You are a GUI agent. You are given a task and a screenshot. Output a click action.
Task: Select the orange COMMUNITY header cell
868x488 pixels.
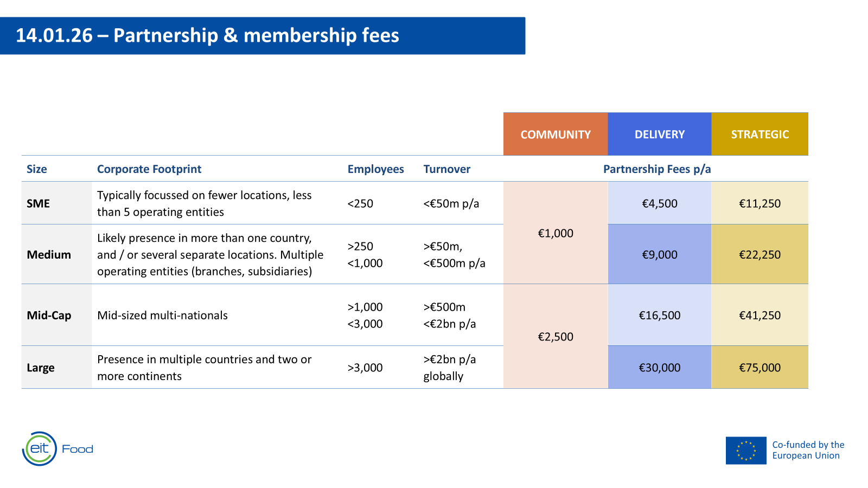(x=556, y=134)
